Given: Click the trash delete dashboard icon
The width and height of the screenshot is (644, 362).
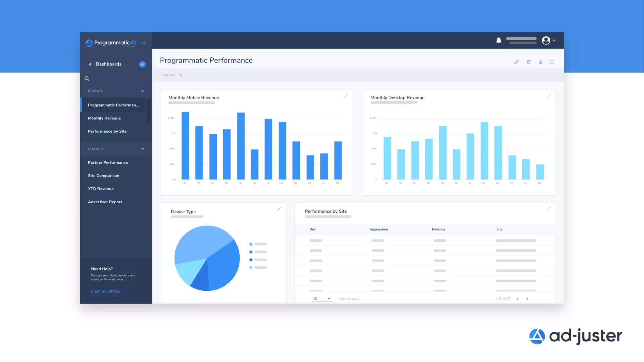Looking at the screenshot, I should click(529, 62).
